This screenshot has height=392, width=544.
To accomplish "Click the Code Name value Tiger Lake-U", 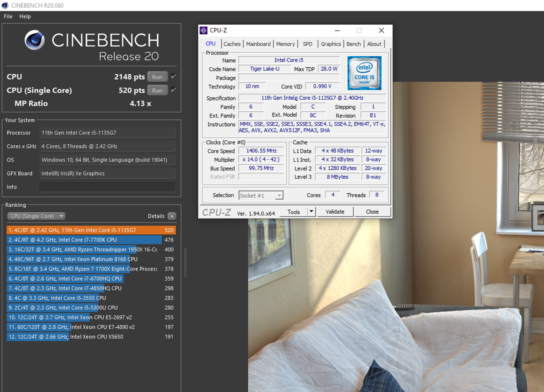I will 265,69.
